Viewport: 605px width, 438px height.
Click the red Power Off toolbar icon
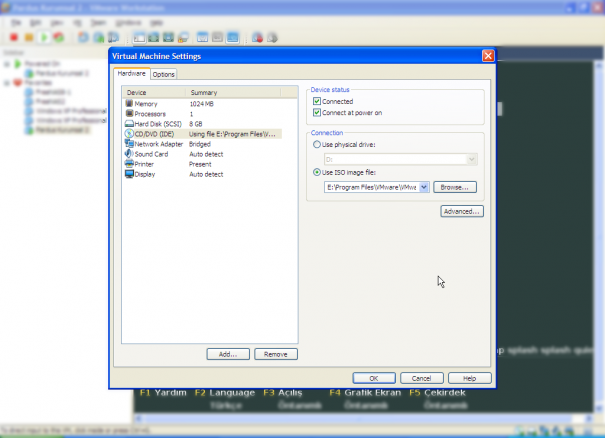click(x=14, y=37)
